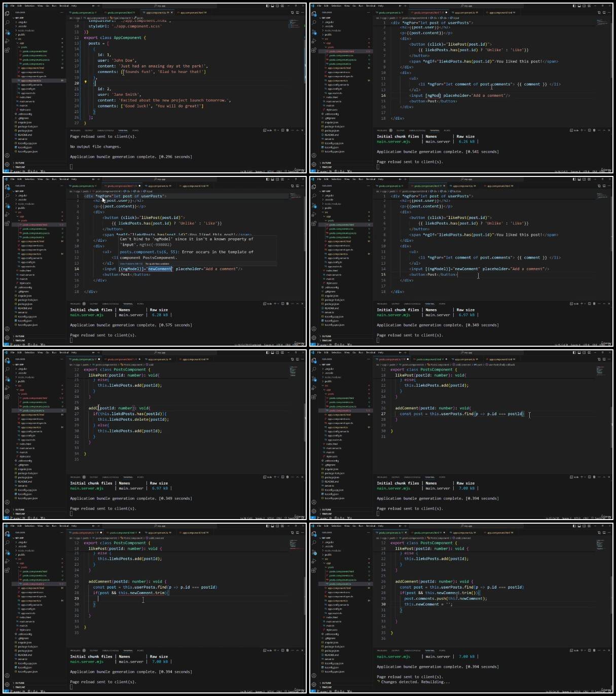Image resolution: width=616 pixels, height=696 pixels.
Task: Maximize the terminal panel in AppComponent frame
Action: click(297, 130)
